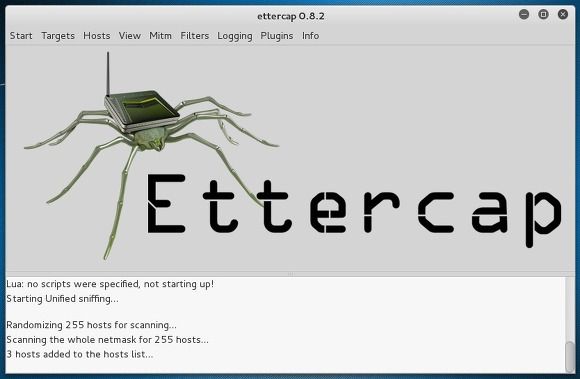Click the 'Lua: no scripts were specified' log line
Screen dimensions: 580x379
110,284
